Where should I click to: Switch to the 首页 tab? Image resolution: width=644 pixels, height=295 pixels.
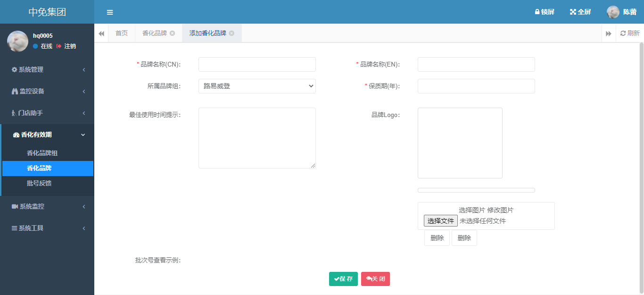point(122,33)
